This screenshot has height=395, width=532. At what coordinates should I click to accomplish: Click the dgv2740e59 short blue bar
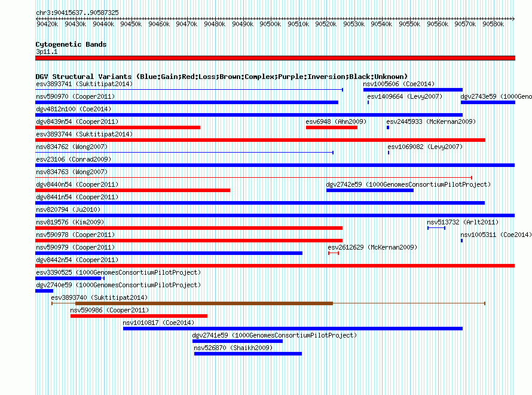[x=44, y=291]
